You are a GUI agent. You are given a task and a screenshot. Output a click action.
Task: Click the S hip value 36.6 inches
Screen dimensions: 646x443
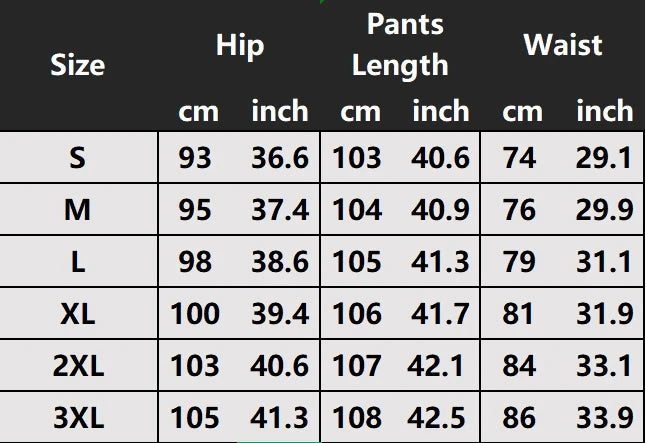click(x=279, y=158)
